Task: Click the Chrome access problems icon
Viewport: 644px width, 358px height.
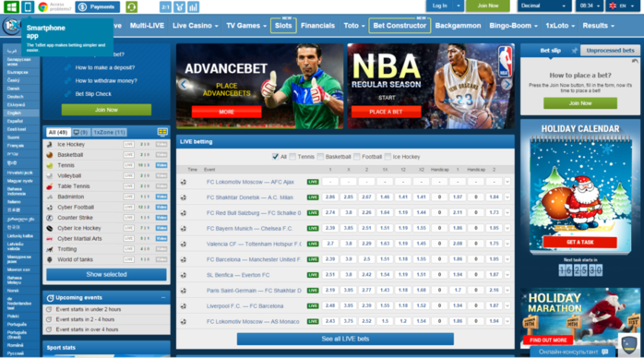Action: pos(42,6)
